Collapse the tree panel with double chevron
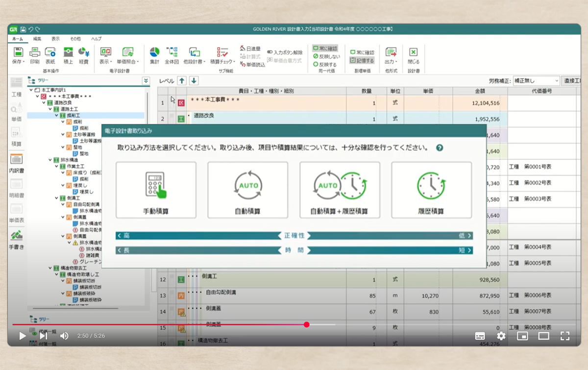The image size is (588, 370). point(146,80)
